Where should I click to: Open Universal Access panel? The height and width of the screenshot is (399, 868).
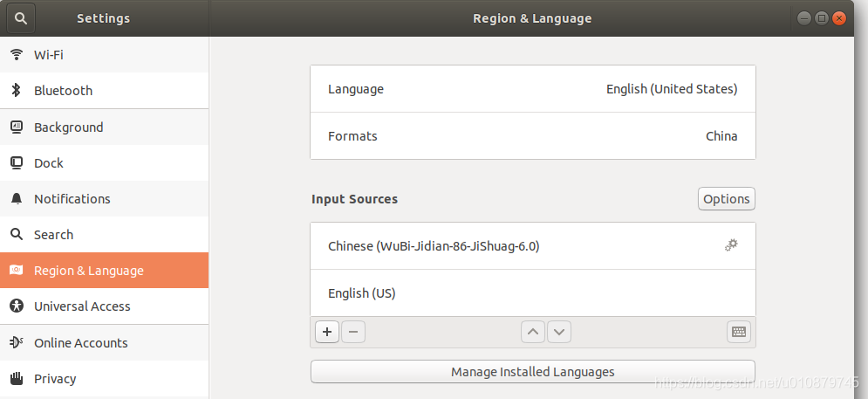104,306
